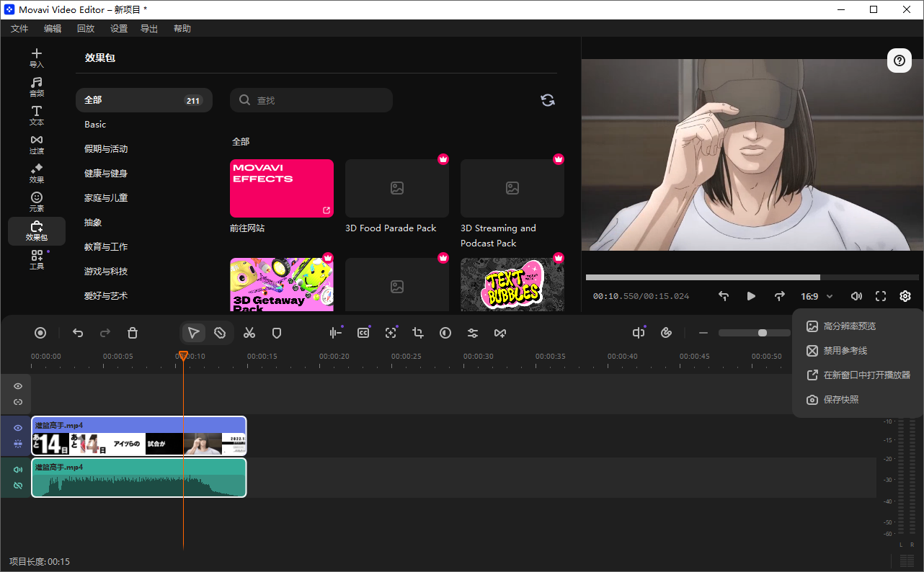Select the 游戏与科技 category
The width and height of the screenshot is (924, 572).
tap(144, 272)
